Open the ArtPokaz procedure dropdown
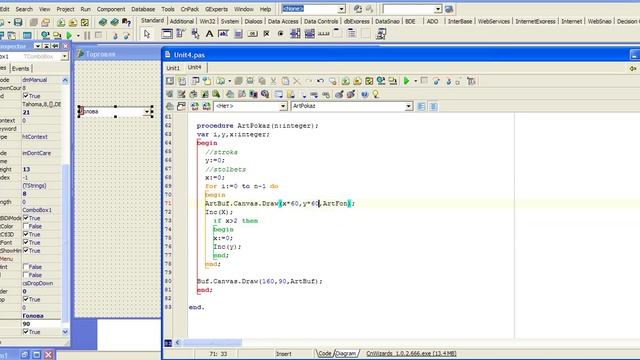 pos(408,107)
